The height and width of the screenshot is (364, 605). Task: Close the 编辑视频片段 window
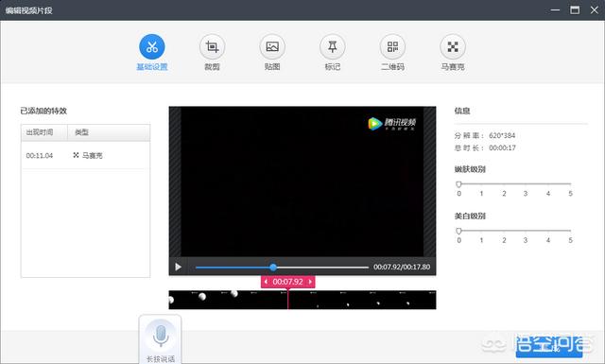click(x=595, y=10)
